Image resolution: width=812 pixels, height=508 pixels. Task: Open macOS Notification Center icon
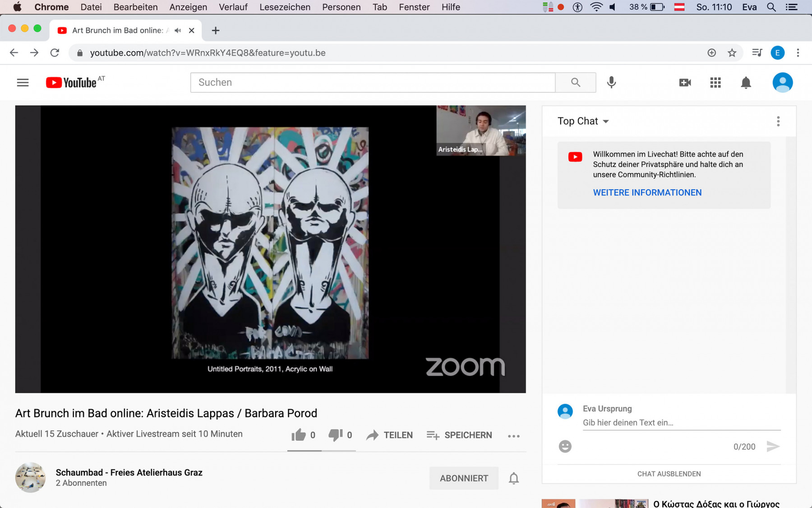(x=791, y=7)
